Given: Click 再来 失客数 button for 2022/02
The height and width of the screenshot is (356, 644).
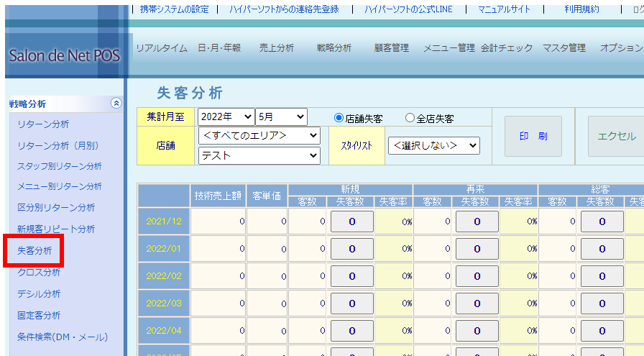Looking at the screenshot, I should (x=477, y=276).
